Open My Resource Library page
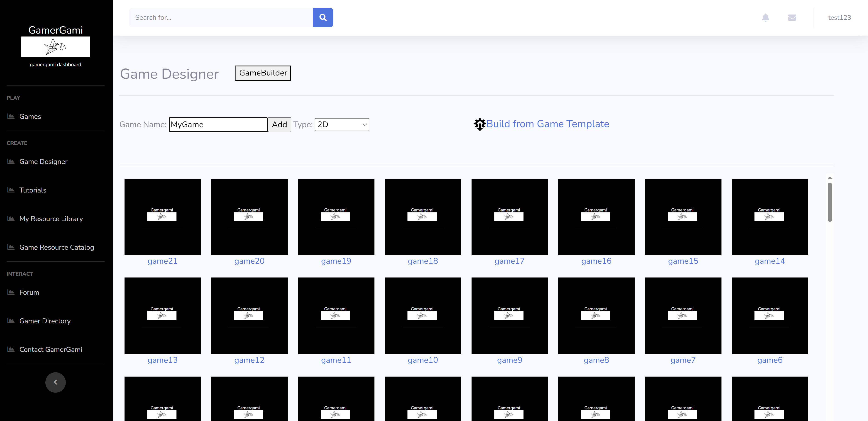 51,219
